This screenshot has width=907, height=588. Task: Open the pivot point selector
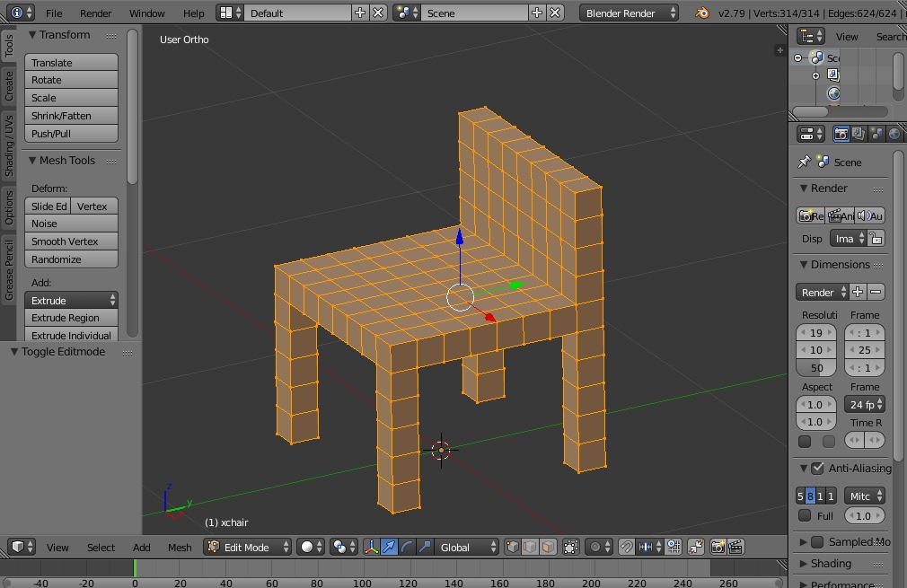pyautogui.click(x=344, y=547)
